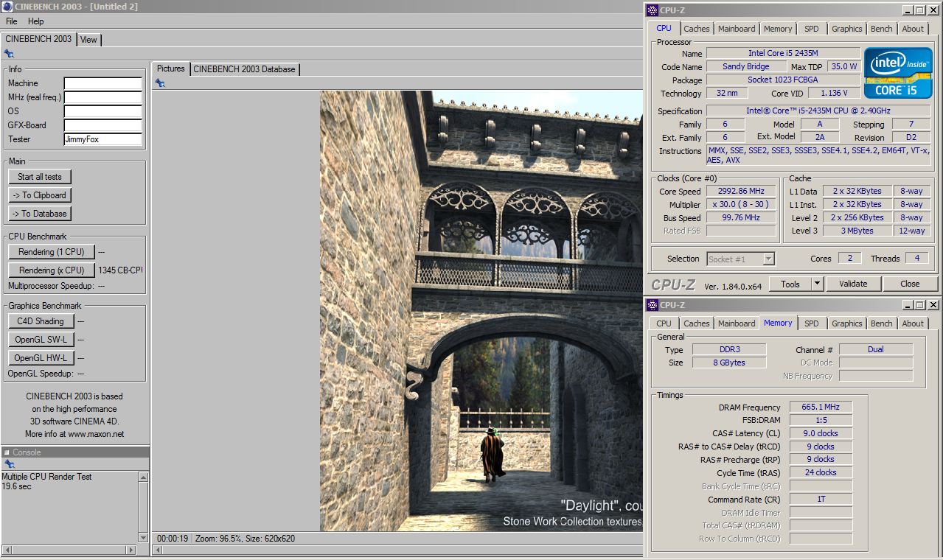This screenshot has width=943, height=560.
Task: Switch to the View tab in CINEBENCH
Action: click(x=88, y=40)
